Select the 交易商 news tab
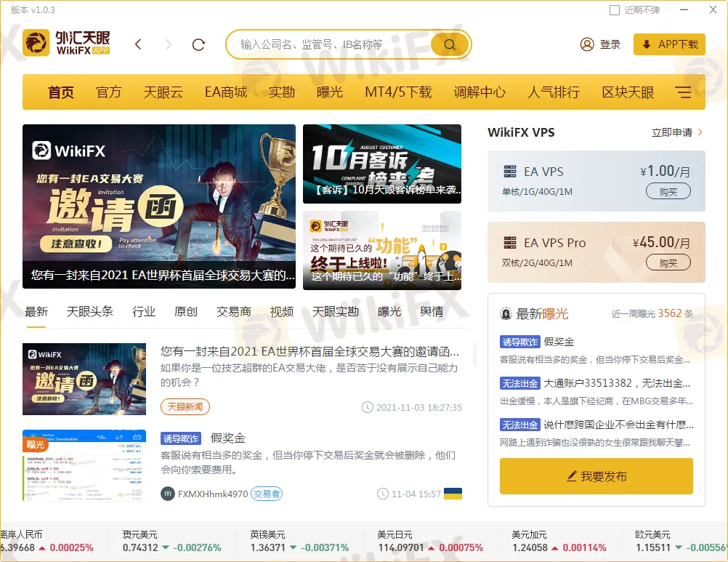Screen dimensions: 728x562 tap(233, 311)
